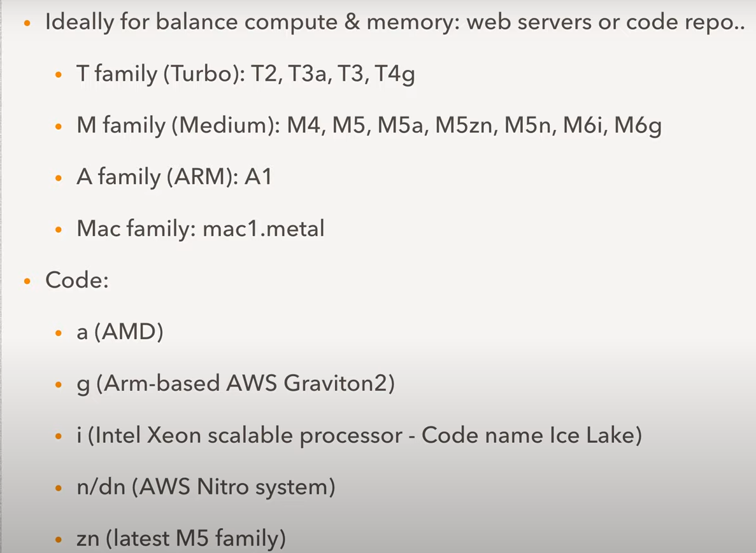Select the M5zn instance type text
The image size is (756, 553).
point(465,125)
